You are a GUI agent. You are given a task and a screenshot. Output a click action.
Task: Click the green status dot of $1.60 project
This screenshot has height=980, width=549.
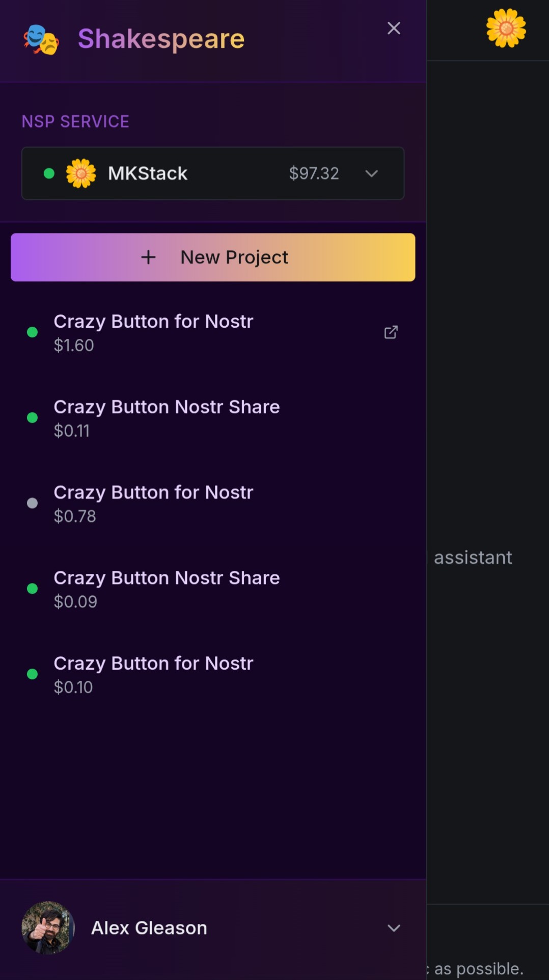[32, 332]
